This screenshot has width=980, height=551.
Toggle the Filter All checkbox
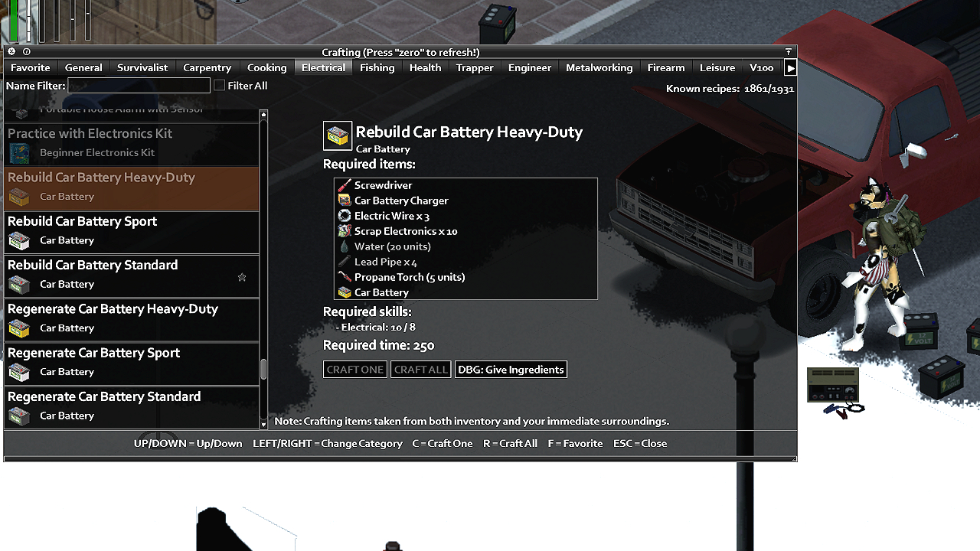click(x=220, y=86)
